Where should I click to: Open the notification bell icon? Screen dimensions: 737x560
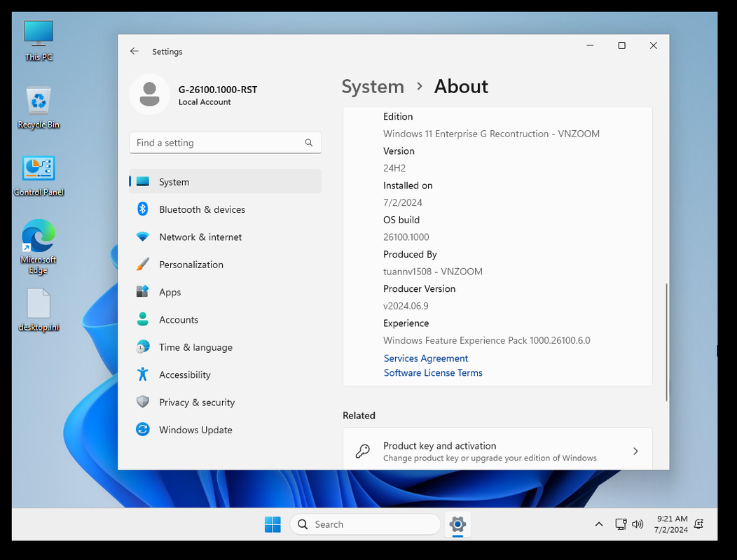click(x=699, y=524)
